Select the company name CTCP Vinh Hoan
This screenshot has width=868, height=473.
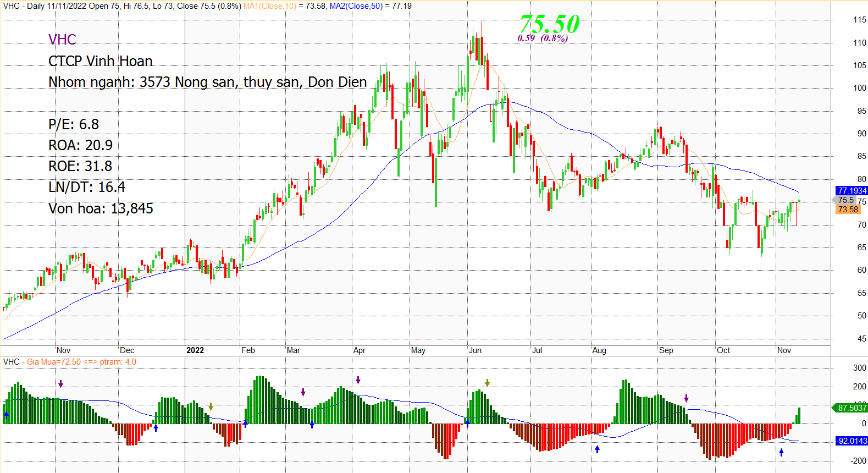click(x=101, y=61)
